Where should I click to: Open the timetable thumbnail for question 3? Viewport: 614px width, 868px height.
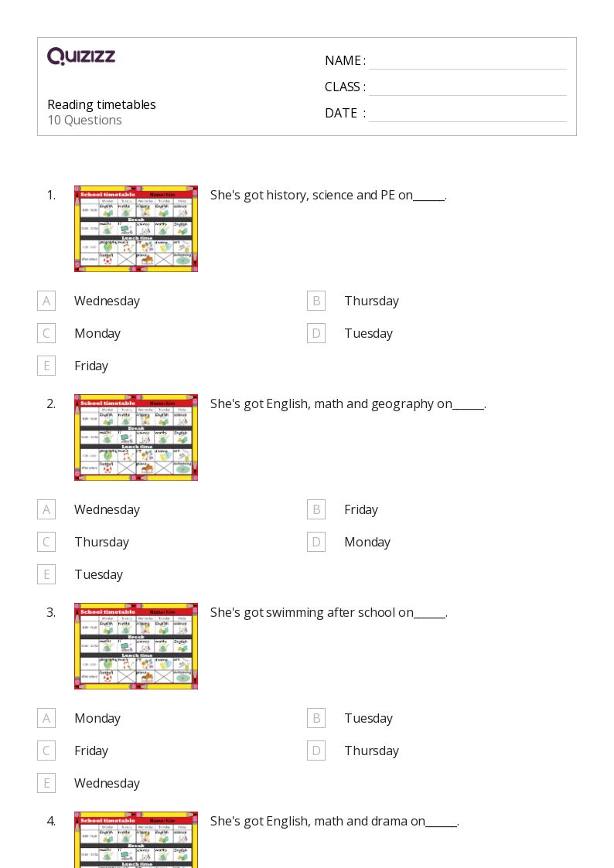tap(136, 646)
